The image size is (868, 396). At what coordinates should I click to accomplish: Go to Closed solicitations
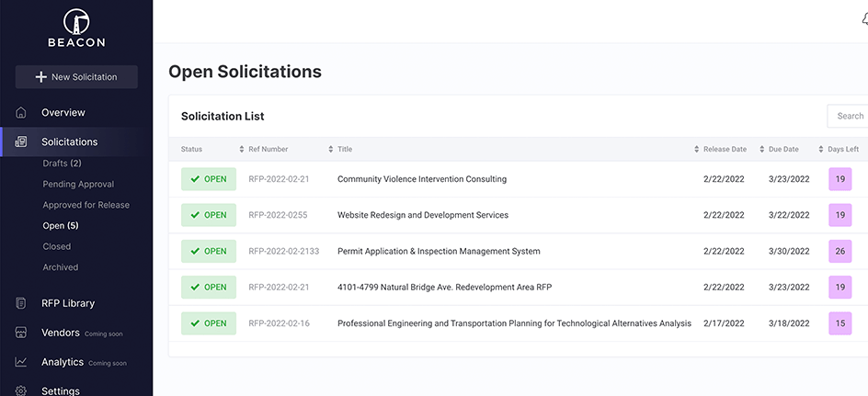click(x=56, y=246)
